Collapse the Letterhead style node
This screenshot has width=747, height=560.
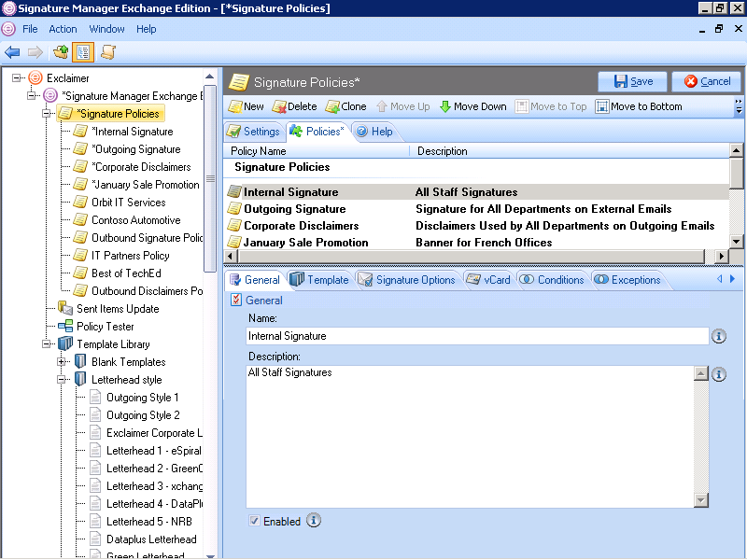[x=61, y=380]
